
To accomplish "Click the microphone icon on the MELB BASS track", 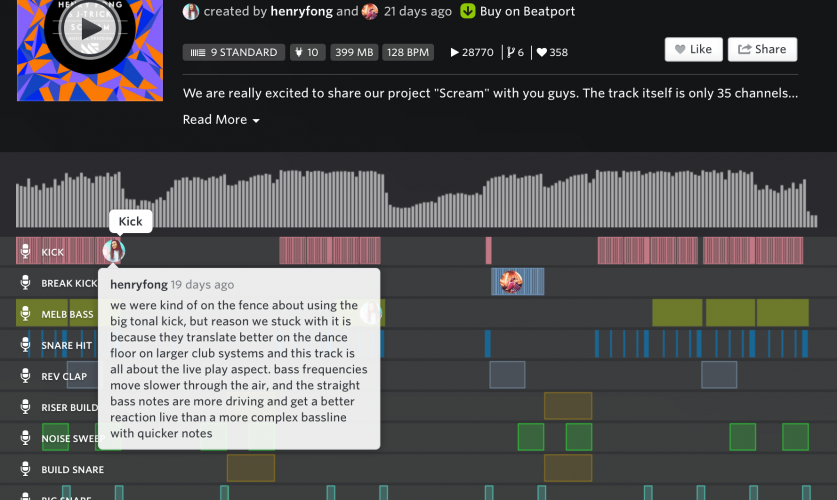I will [x=26, y=314].
